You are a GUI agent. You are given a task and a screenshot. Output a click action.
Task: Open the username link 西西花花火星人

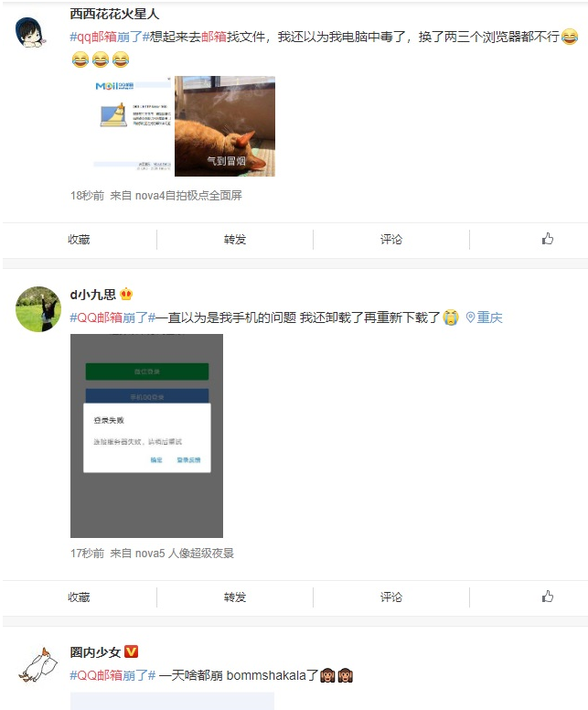[x=114, y=14]
